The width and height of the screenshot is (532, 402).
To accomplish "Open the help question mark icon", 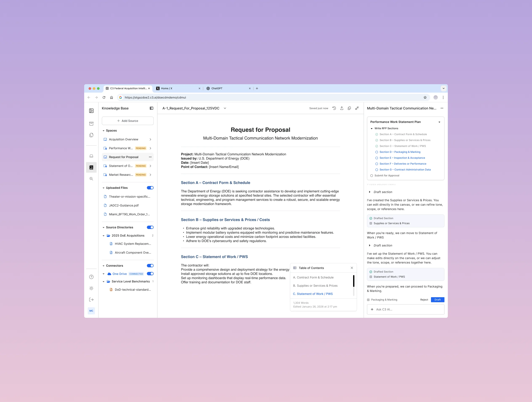I will point(91,277).
